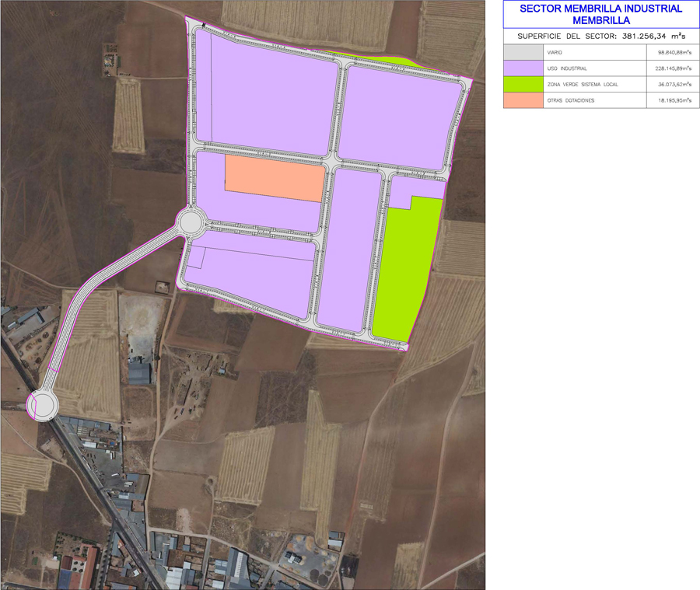This screenshot has width=700, height=590.
Task: Select the VIARIO label in the legend
Action: click(x=555, y=52)
